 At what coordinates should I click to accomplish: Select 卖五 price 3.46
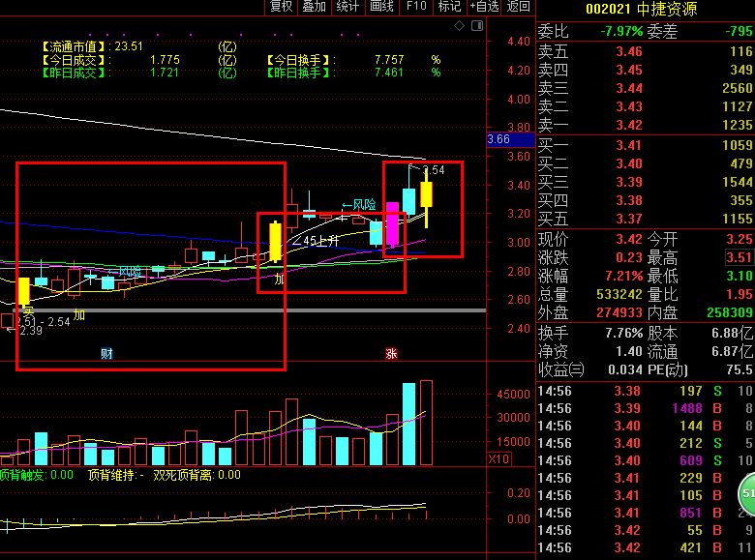pos(629,51)
